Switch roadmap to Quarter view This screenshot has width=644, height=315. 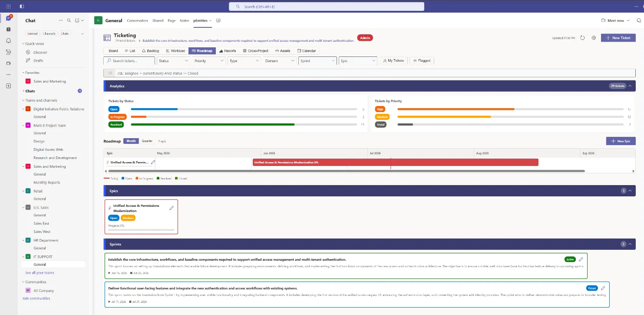[147, 141]
